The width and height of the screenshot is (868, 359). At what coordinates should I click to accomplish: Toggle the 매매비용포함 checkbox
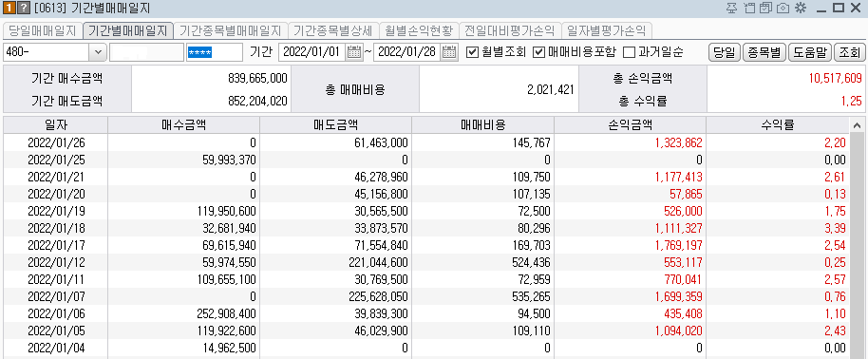[538, 52]
